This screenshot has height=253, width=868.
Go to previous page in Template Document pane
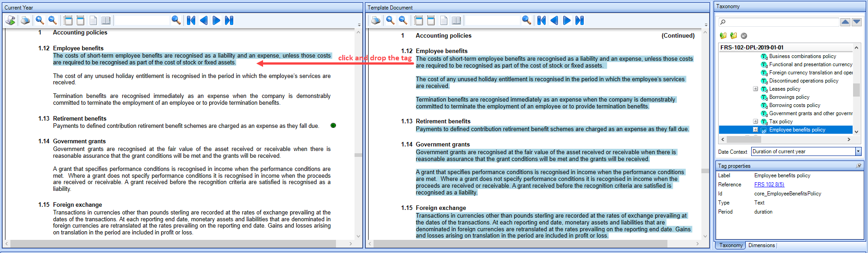pyautogui.click(x=554, y=20)
